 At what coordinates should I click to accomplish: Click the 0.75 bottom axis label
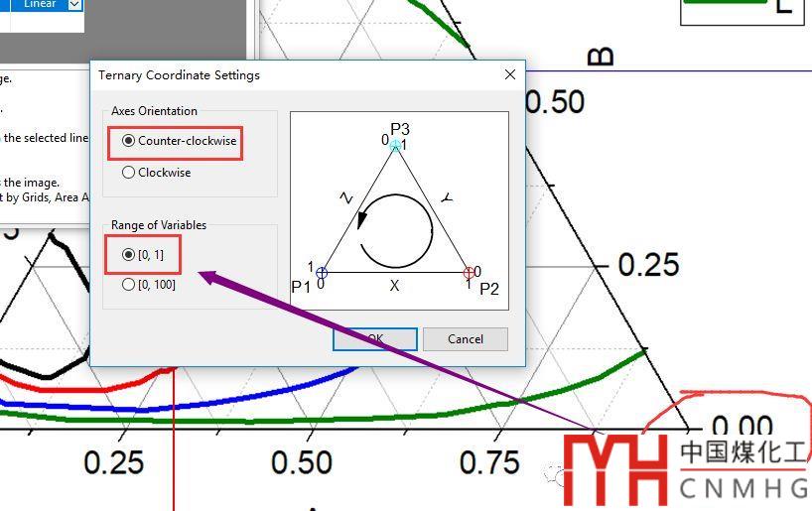[489, 462]
